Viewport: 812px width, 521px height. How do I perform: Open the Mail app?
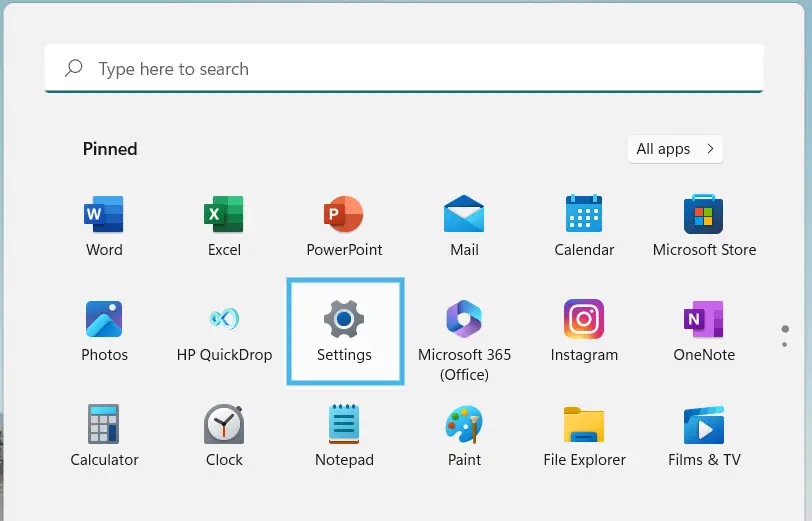click(464, 226)
